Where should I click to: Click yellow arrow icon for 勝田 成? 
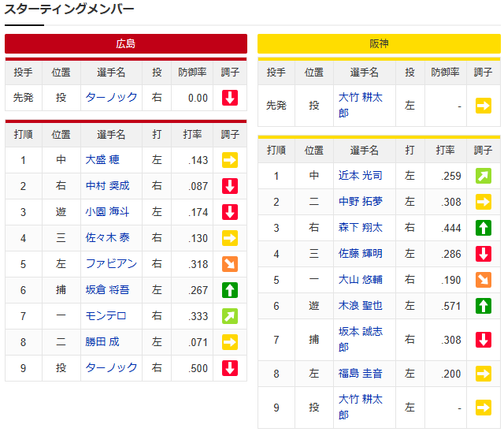tap(230, 342)
